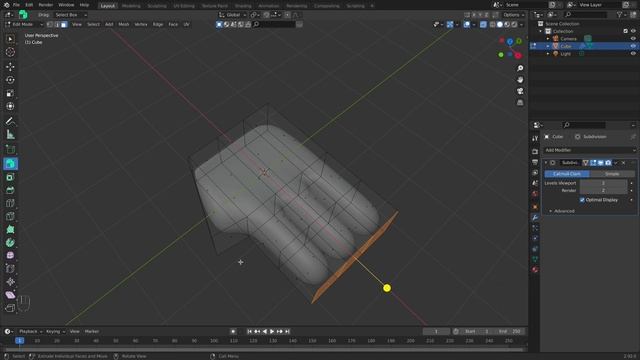Enable vertex select mode

pyautogui.click(x=50, y=24)
